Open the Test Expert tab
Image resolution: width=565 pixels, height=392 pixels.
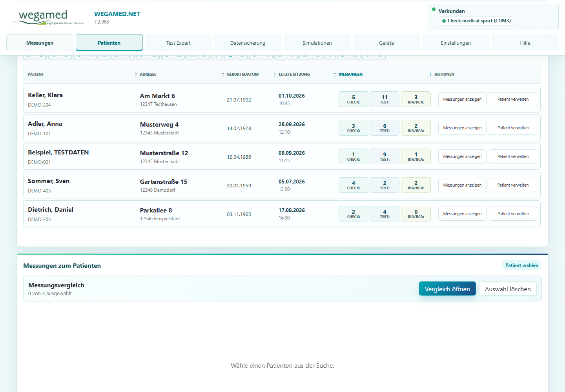click(x=179, y=43)
